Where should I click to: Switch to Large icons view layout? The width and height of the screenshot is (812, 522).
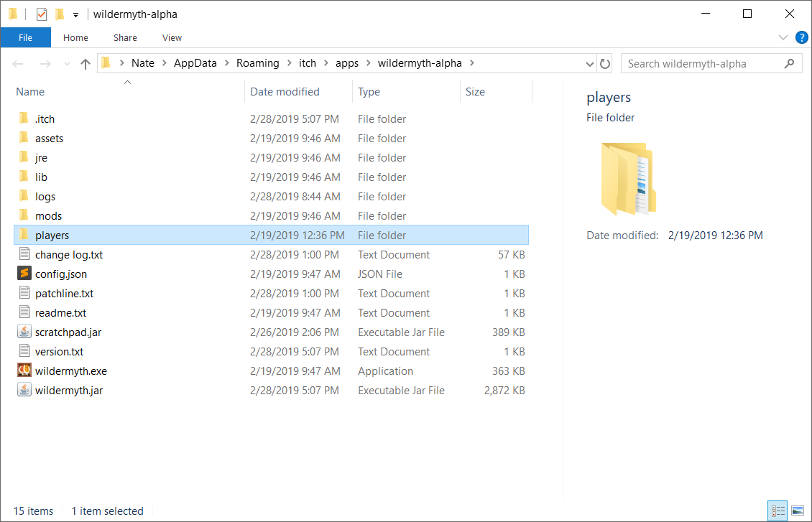pos(797,511)
